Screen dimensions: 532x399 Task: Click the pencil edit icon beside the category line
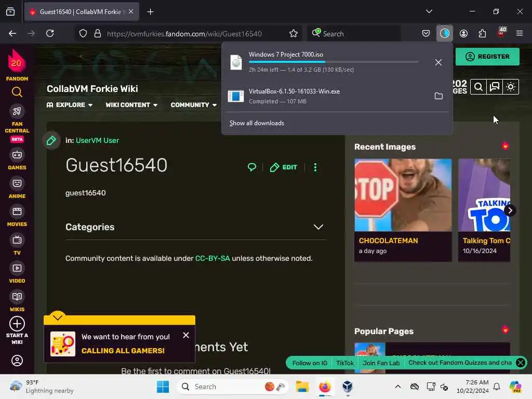click(51, 140)
